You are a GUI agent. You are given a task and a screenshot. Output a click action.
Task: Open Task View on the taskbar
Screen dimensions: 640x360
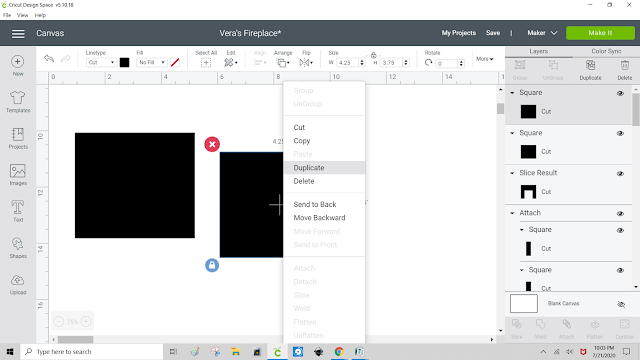[173, 351]
